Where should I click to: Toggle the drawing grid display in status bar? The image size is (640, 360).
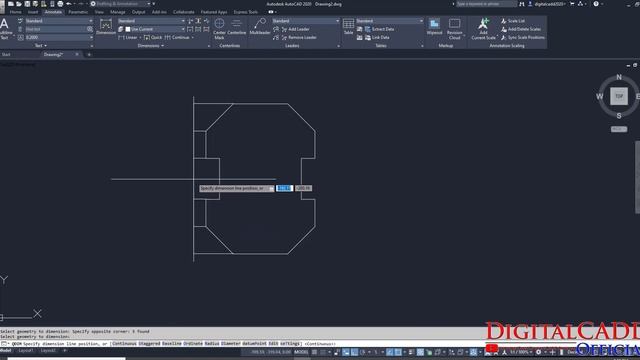pos(314,352)
